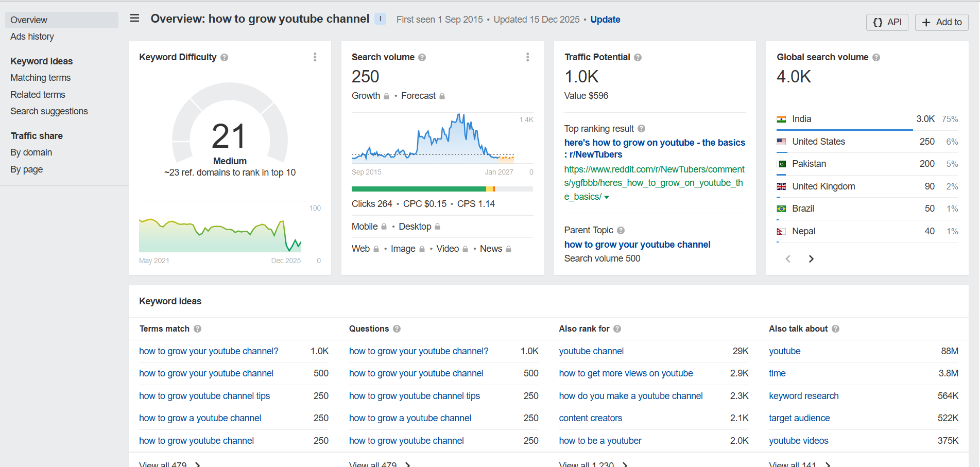The height and width of the screenshot is (467, 980).
Task: Open Matching terms report
Action: tap(40, 78)
